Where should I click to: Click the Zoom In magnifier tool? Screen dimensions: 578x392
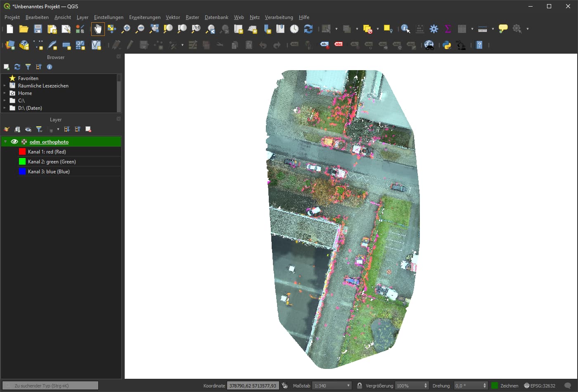point(126,29)
